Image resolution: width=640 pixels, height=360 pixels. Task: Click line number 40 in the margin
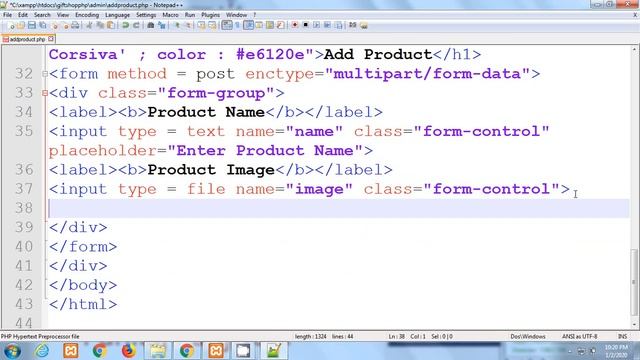24,247
